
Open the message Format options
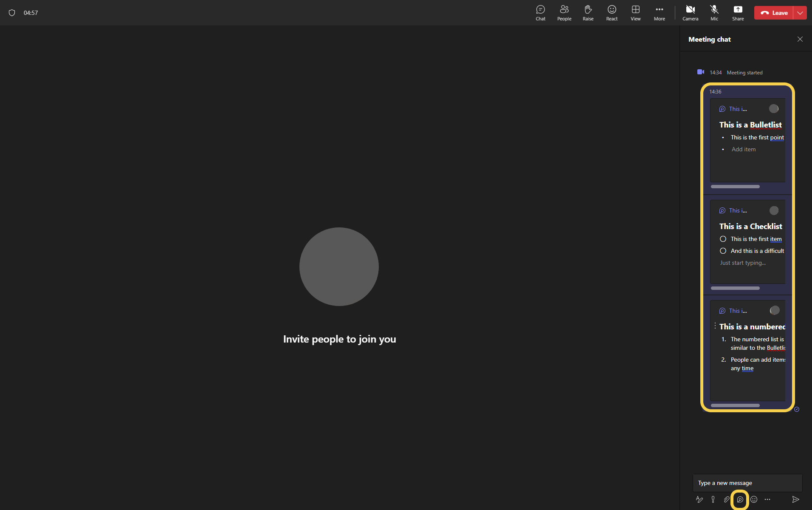699,499
